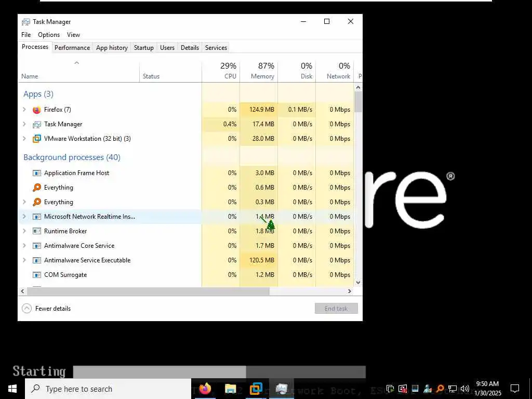Switch to the Startup tab
Screen dimensions: 532x399
[144, 47]
